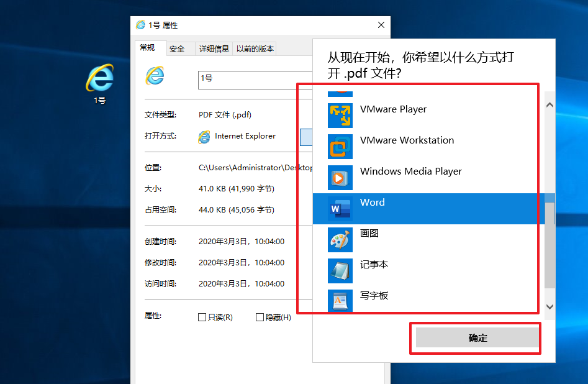Open the 详细信息 tab
Viewport: 588px width, 384px height.
coord(214,49)
